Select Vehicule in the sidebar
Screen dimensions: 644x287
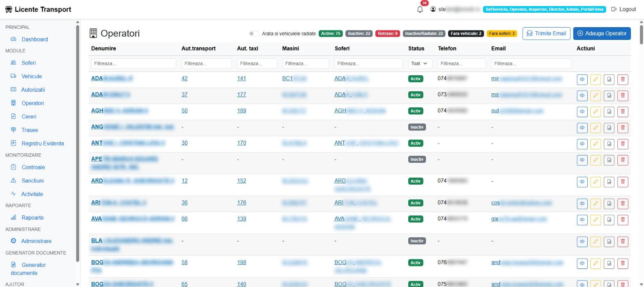[x=32, y=76]
